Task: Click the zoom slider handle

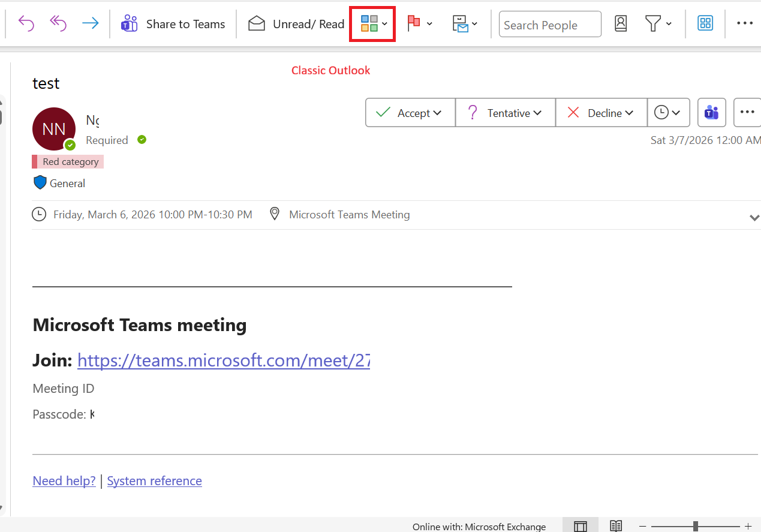Action: tap(695, 526)
